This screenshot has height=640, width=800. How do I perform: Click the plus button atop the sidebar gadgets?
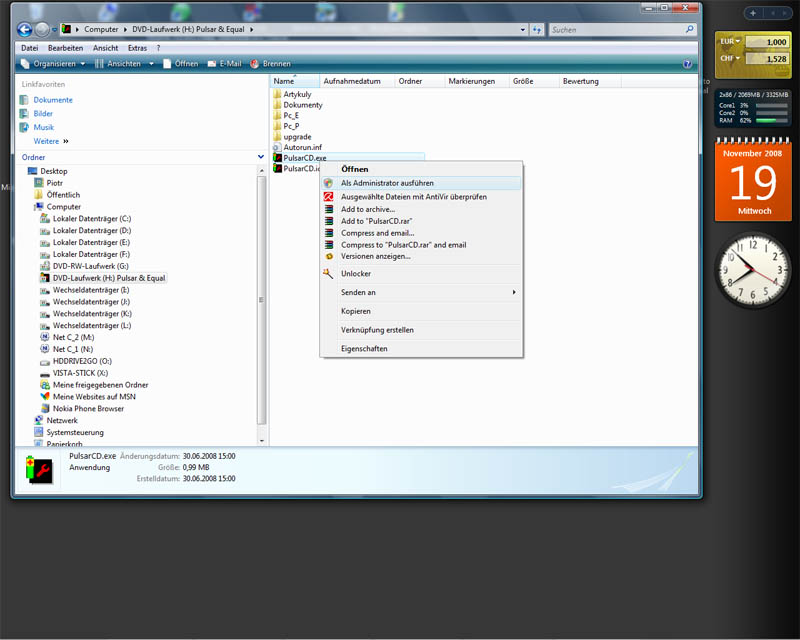pyautogui.click(x=753, y=13)
